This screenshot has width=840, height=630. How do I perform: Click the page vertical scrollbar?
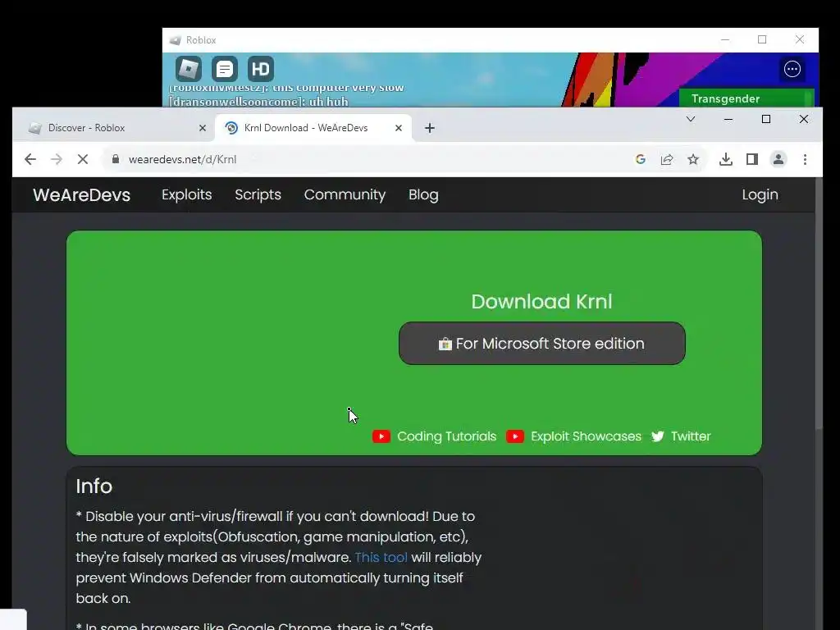coord(819,303)
